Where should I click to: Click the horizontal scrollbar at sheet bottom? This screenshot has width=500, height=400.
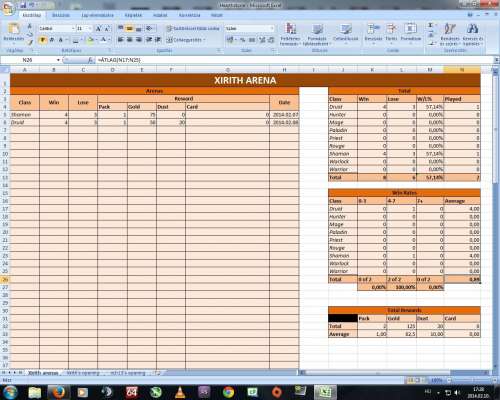pyautogui.click(x=395, y=373)
